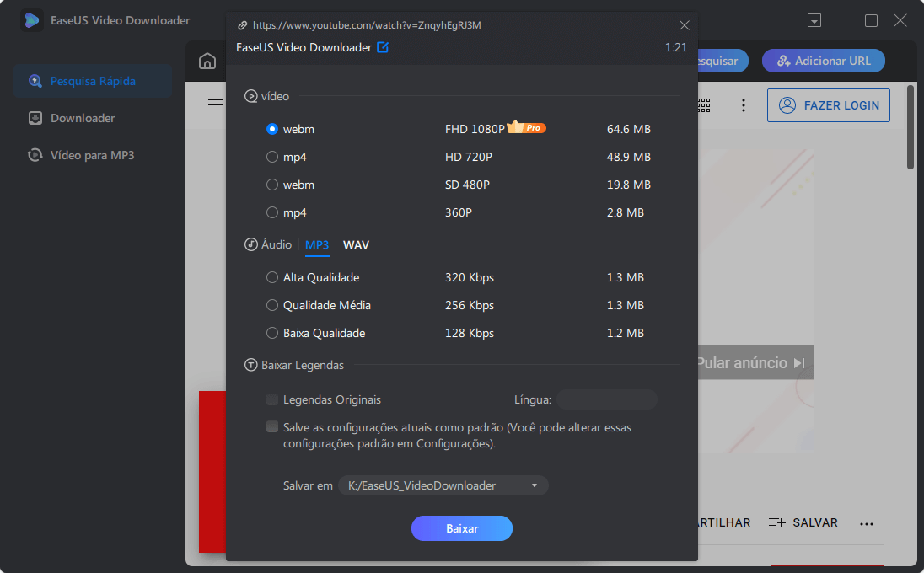Screen dimensions: 924x573
Task: Select webm SD 480P format
Action: [271, 185]
